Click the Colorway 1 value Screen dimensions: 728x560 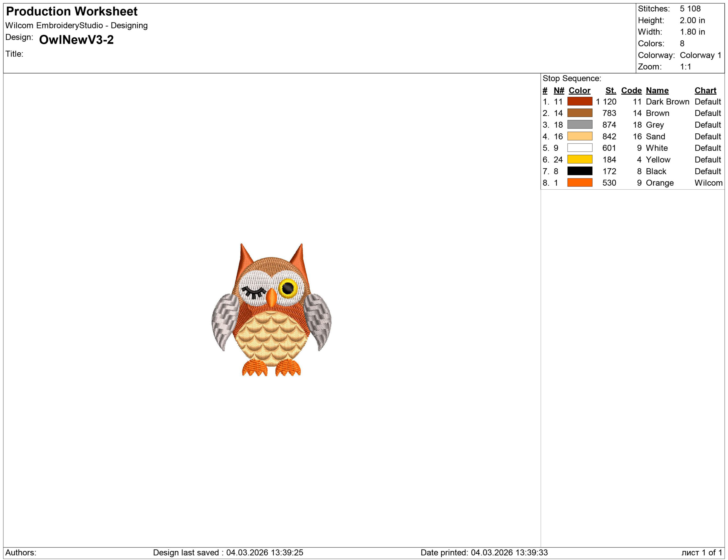[x=700, y=55]
